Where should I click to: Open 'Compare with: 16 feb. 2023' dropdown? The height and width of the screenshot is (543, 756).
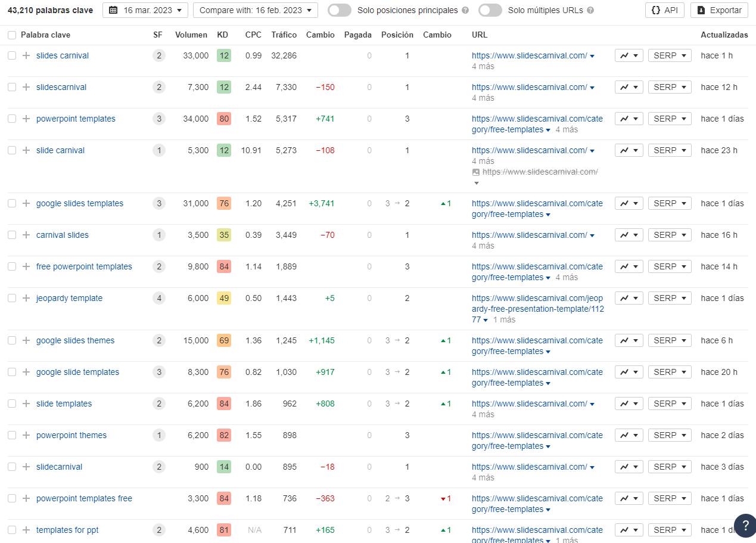(256, 10)
